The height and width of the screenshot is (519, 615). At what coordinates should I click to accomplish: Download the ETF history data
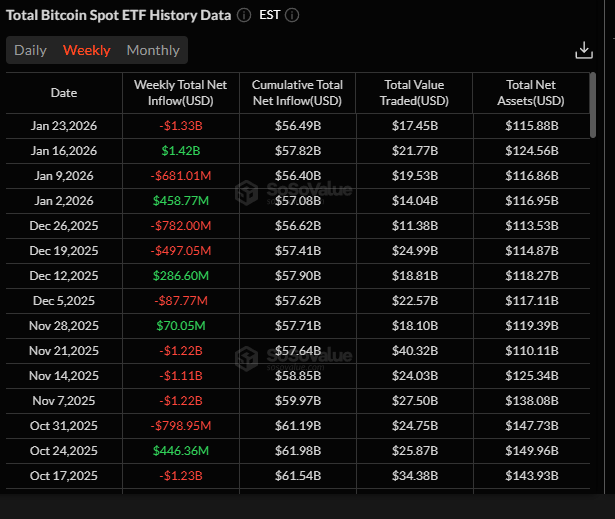point(585,51)
